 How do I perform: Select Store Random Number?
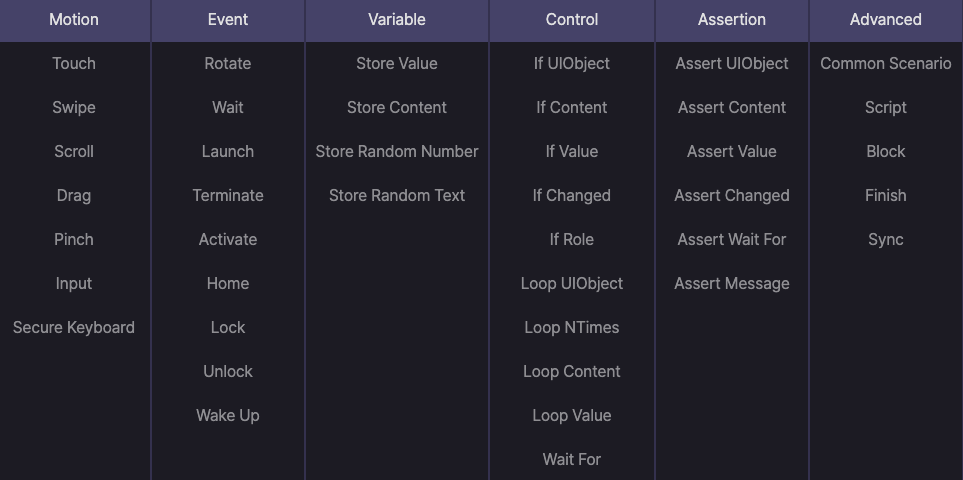tap(397, 152)
